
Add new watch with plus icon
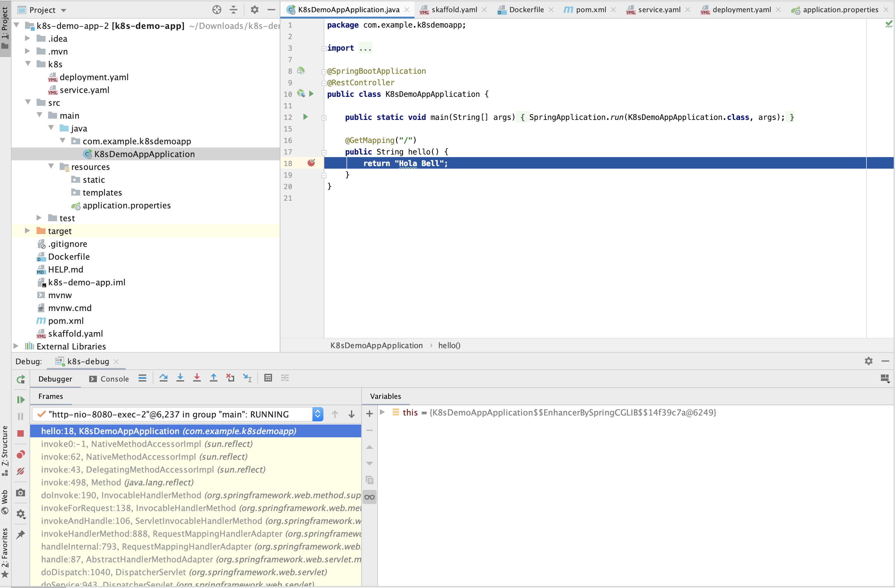coord(369,414)
